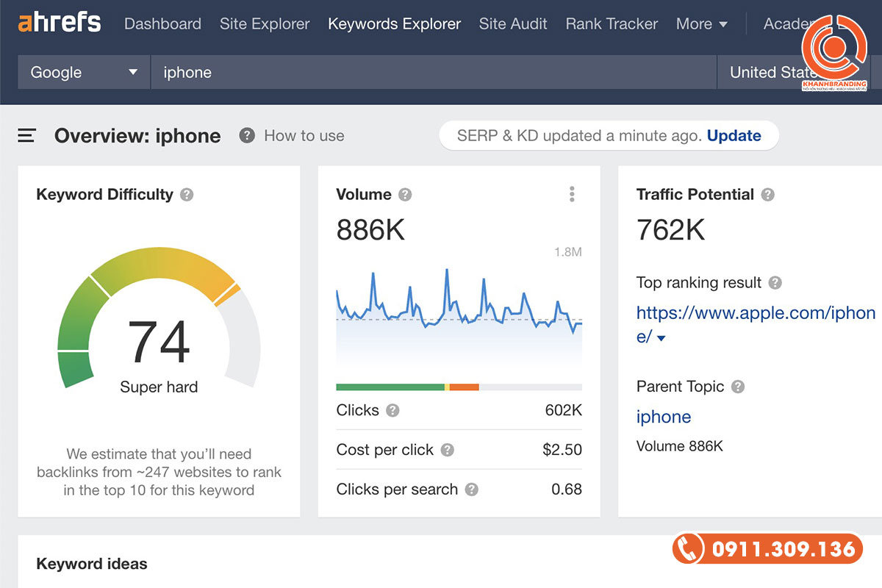Click the Volume help icon

405,195
